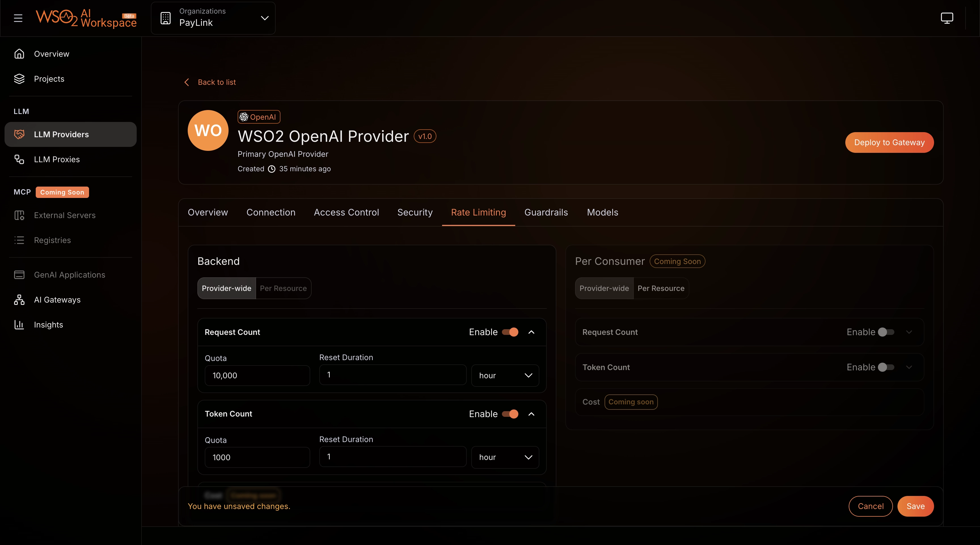980x545 pixels.
Task: Click the hamburger menu icon
Action: 18,18
